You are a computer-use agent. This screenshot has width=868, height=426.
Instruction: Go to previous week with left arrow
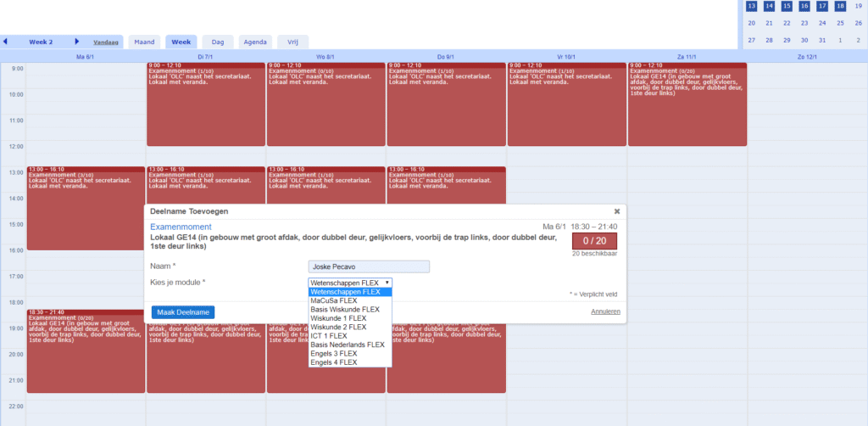click(x=5, y=41)
